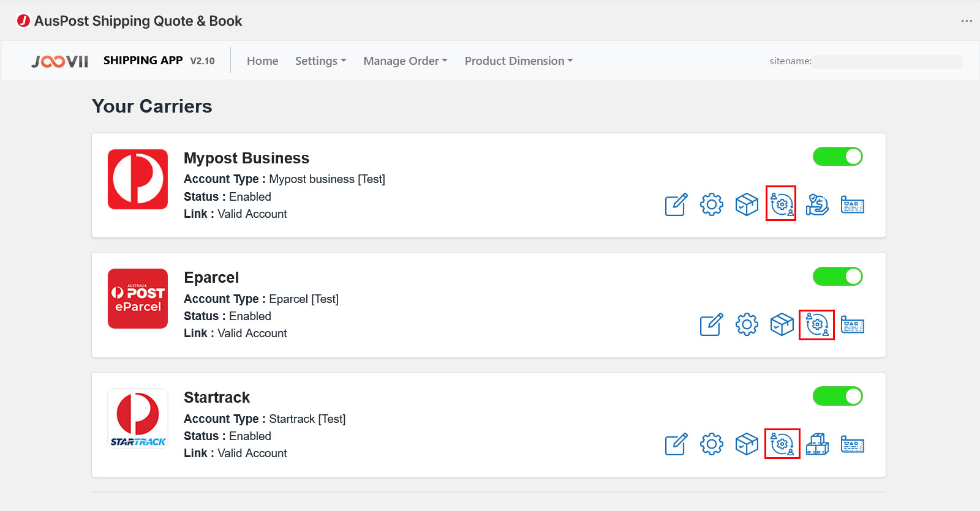980x511 pixels.
Task: Click the JOOVII logo link
Action: 60,61
